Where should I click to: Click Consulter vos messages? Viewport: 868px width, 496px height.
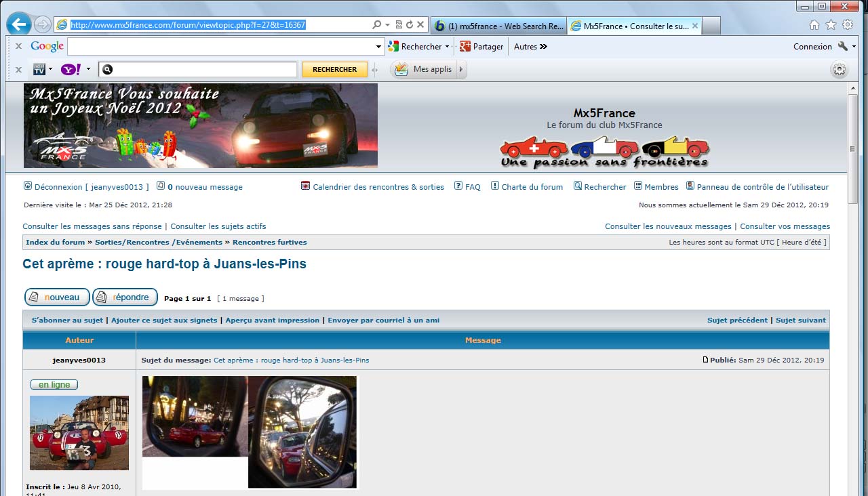click(785, 226)
